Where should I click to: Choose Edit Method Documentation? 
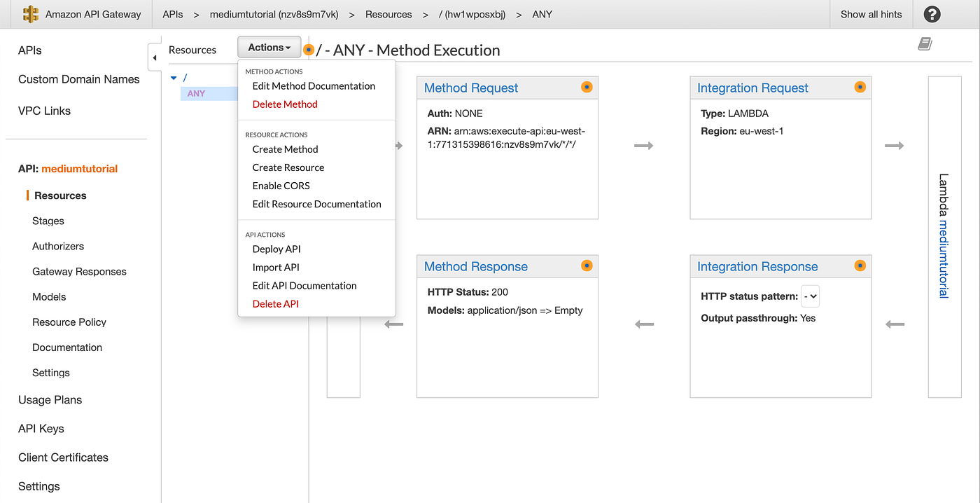(x=314, y=85)
